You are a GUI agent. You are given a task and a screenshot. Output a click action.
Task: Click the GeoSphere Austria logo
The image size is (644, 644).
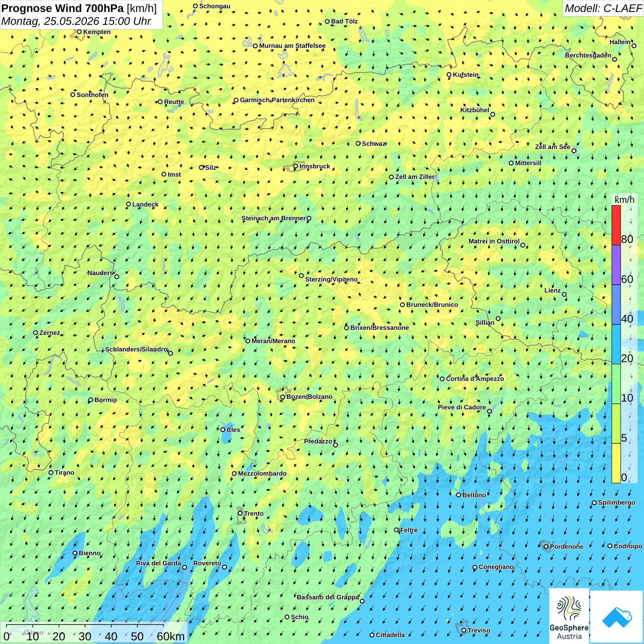[569, 616]
